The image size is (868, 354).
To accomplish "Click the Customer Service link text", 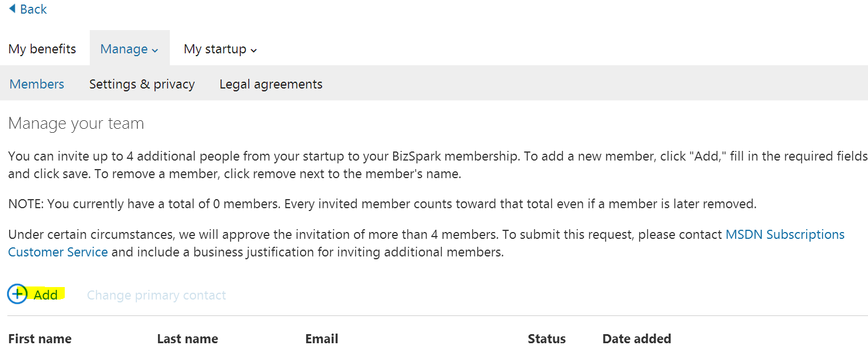I will tap(58, 252).
